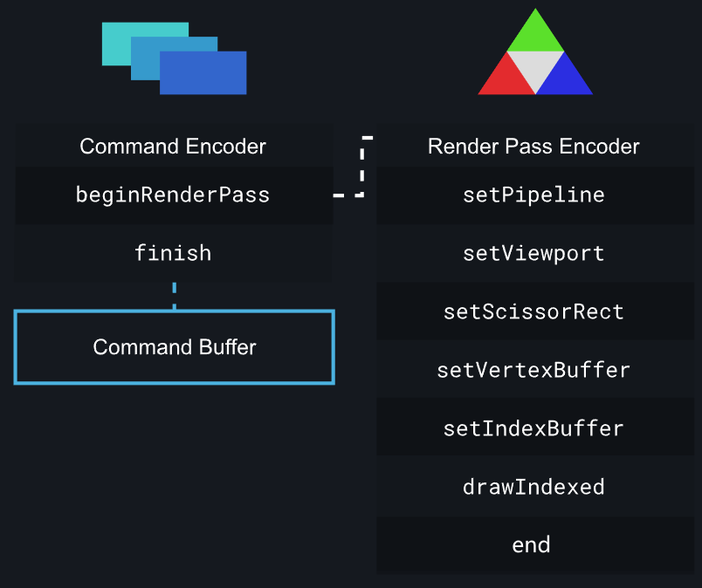702x588 pixels.
Task: Click the blue triangle segment
Action: (x=568, y=79)
